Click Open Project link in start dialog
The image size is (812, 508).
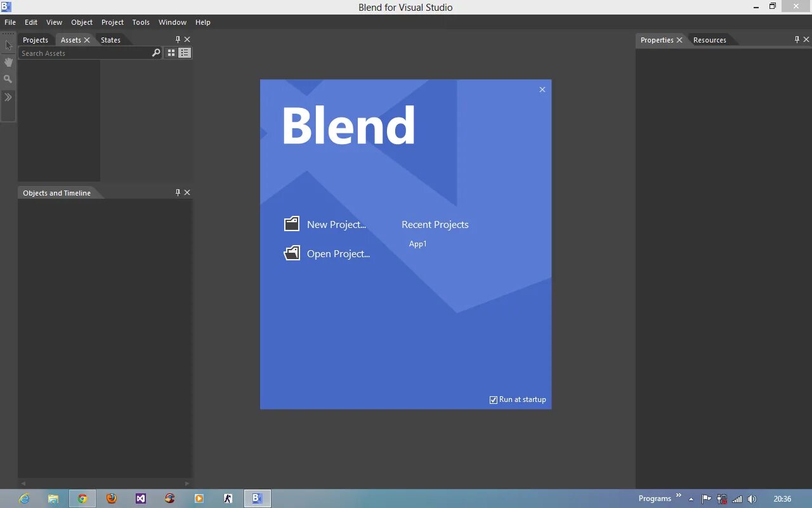tap(338, 253)
